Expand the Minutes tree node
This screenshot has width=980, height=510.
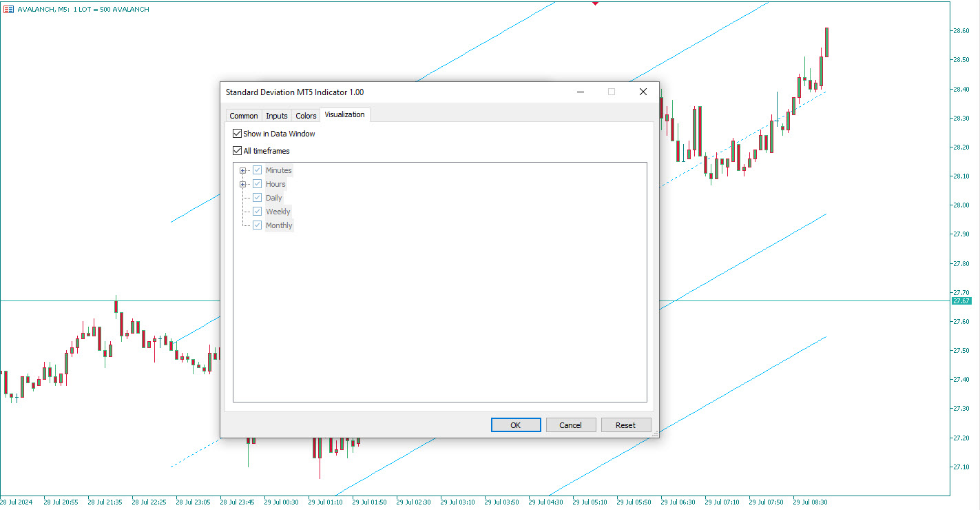pos(242,170)
